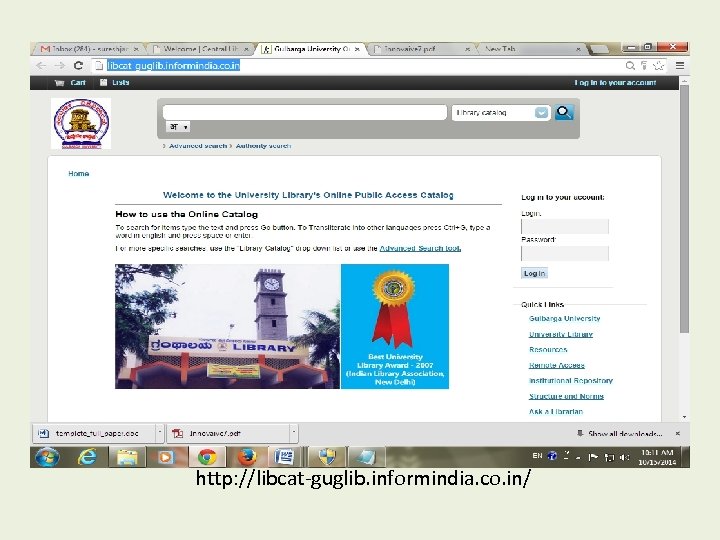The width and height of the screenshot is (720, 540).
Task: Click Log in to your account link
Action: pos(615,83)
